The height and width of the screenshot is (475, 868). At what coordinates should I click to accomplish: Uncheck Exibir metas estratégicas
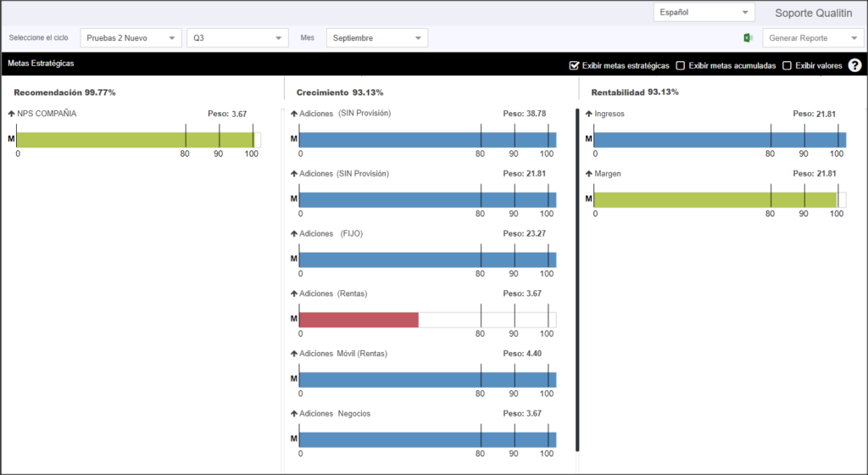[x=574, y=65]
